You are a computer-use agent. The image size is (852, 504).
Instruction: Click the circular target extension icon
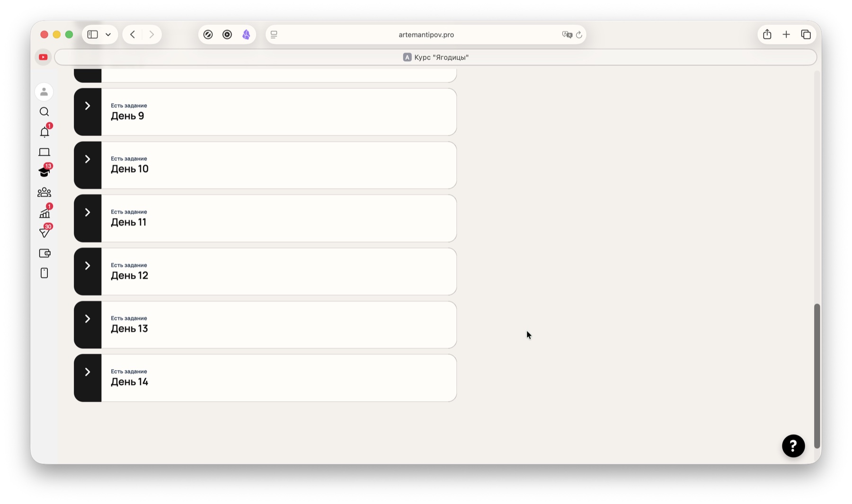click(227, 35)
